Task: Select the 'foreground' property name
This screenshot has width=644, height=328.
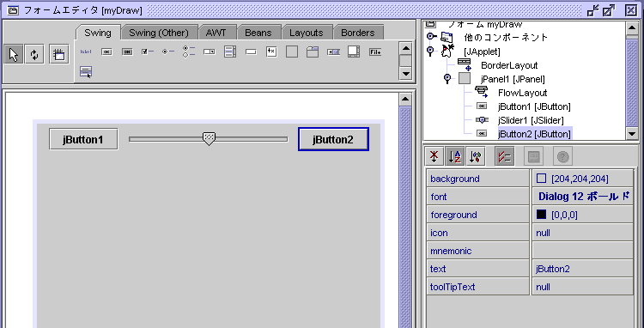Action: [x=453, y=216]
